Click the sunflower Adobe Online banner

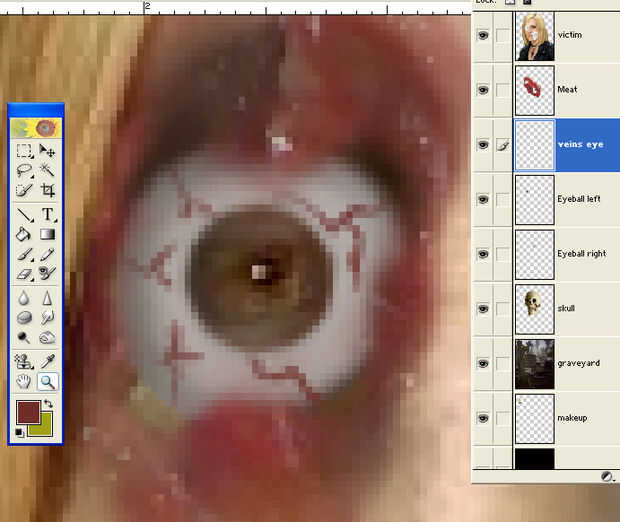point(36,128)
